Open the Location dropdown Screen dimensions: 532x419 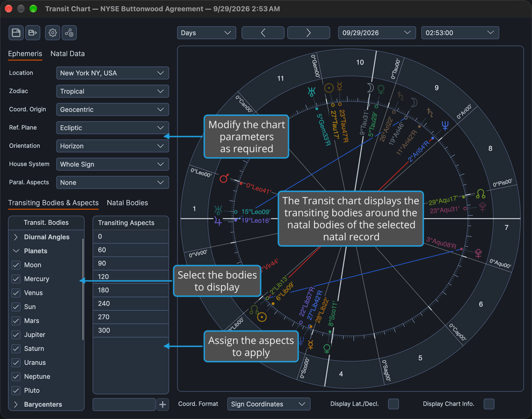click(113, 73)
